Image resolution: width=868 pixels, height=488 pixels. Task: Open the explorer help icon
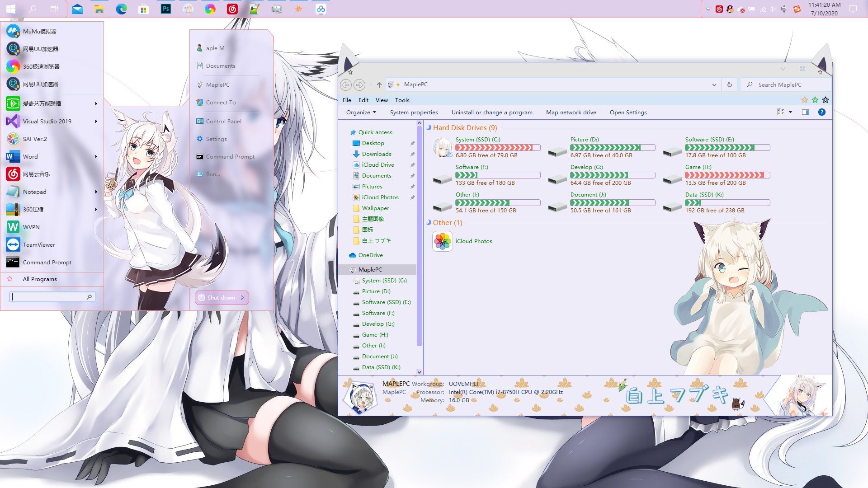[822, 112]
